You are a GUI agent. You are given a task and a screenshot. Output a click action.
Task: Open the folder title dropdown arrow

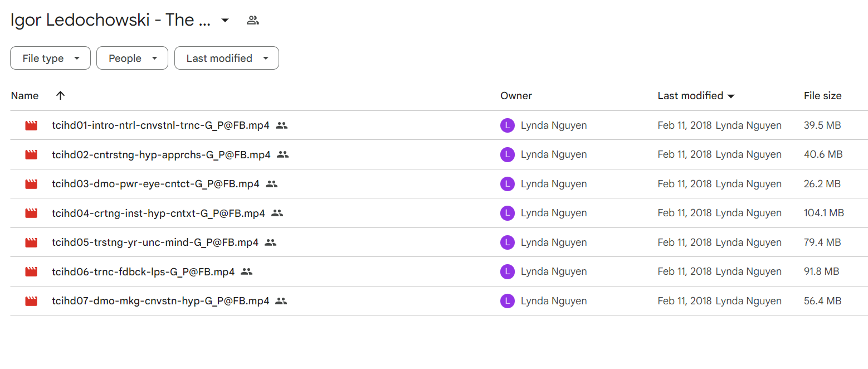point(225,21)
